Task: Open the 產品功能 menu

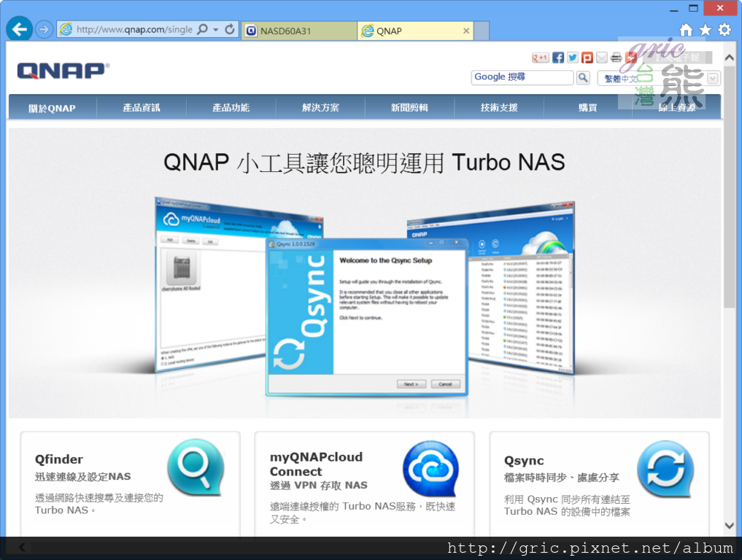Action: (231, 108)
